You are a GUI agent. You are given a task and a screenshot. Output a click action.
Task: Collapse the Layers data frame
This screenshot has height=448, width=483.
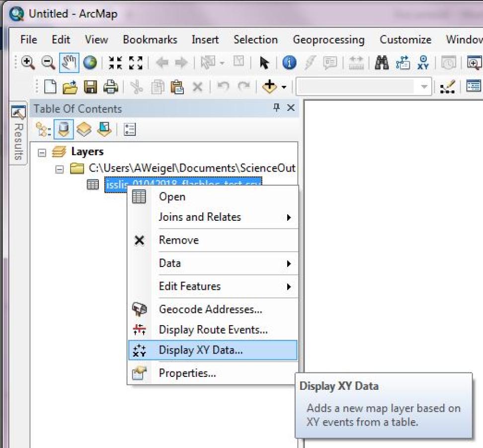42,153
